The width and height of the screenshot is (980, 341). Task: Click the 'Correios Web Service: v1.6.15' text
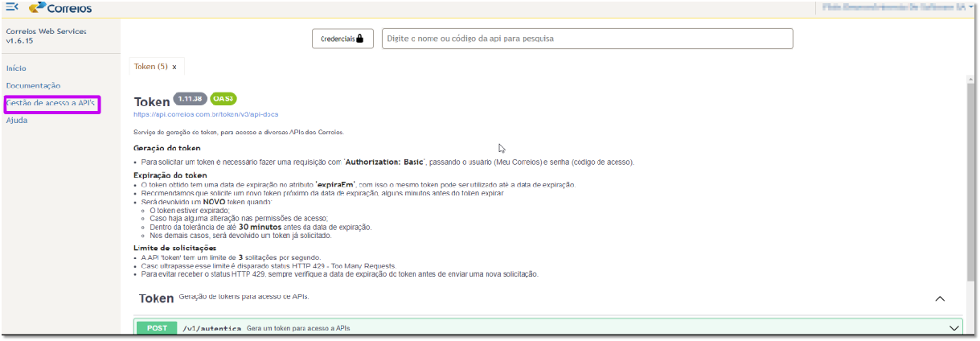click(46, 35)
